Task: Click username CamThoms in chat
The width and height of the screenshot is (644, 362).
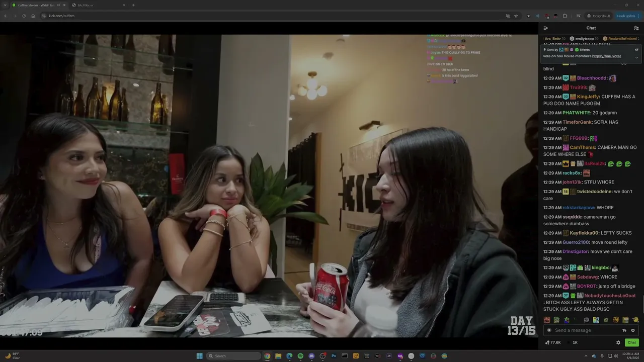Action: [583, 147]
